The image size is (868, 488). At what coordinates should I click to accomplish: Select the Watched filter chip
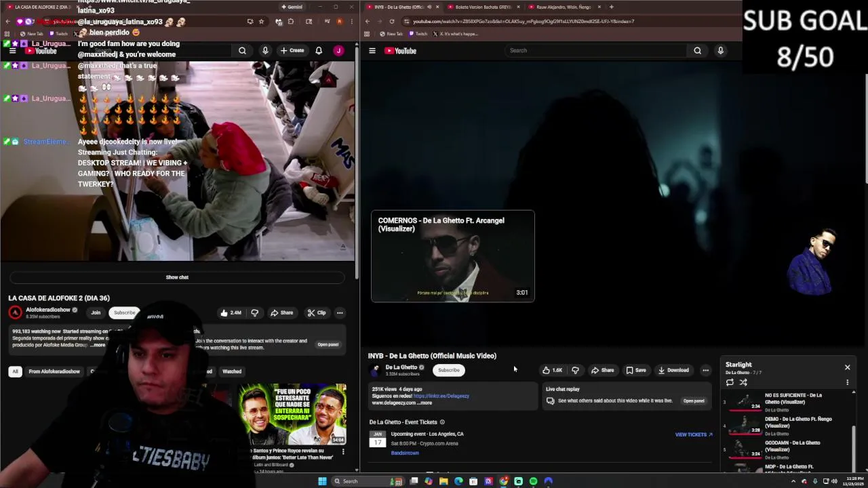coord(232,371)
